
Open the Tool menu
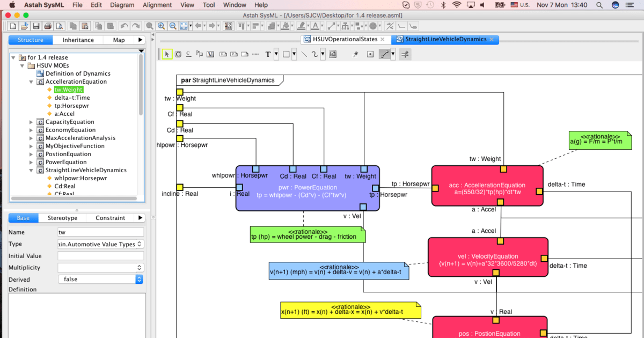(209, 5)
